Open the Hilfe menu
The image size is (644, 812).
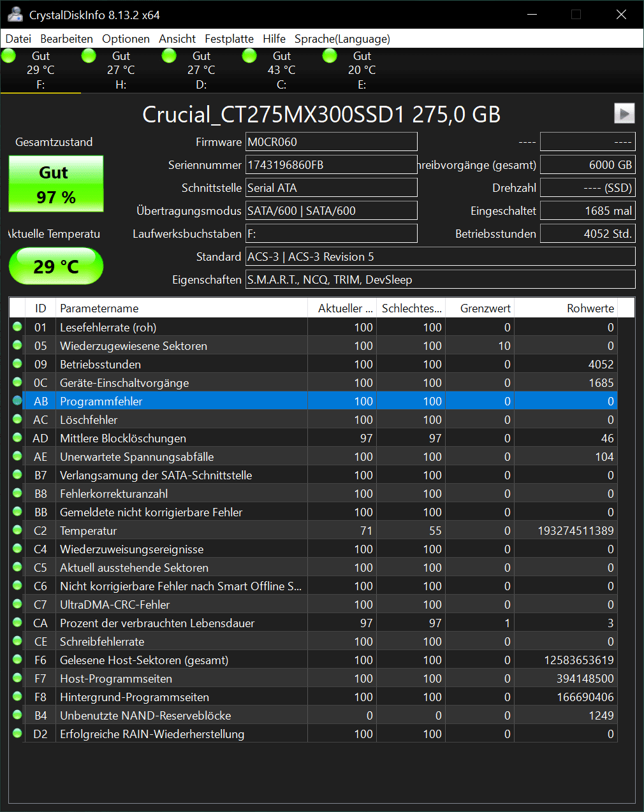tap(274, 39)
